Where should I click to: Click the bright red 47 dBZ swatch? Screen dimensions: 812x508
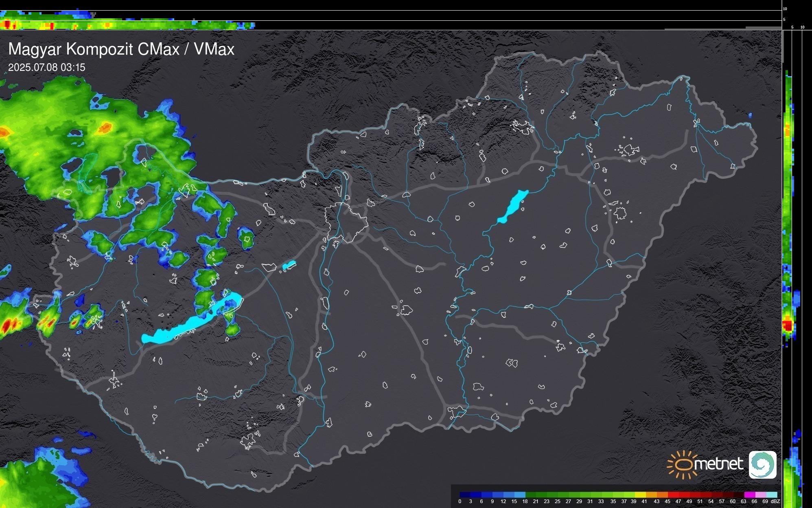(673, 495)
